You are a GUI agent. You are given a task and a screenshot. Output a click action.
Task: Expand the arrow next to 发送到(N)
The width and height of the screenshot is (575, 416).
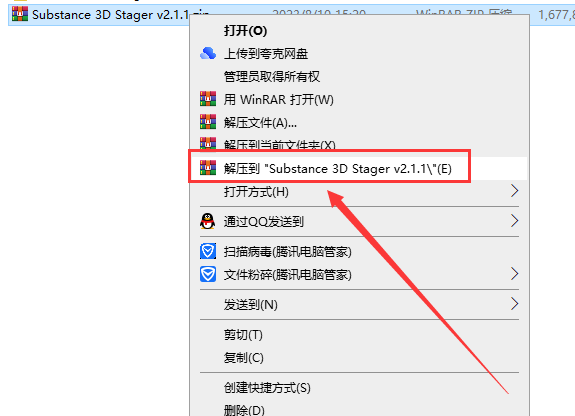[514, 304]
